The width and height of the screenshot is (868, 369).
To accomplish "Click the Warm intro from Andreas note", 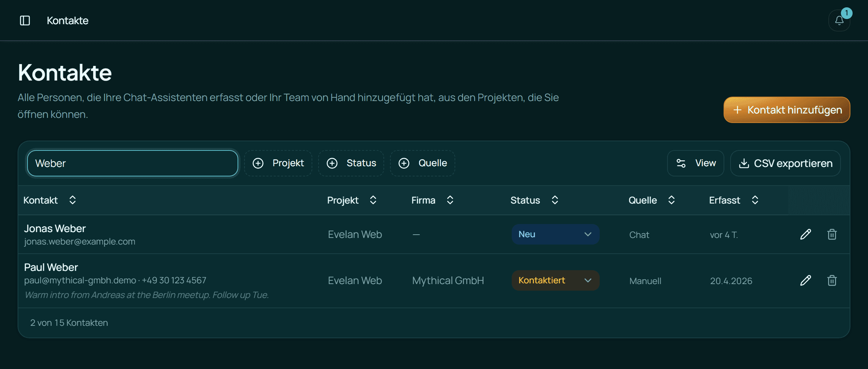I will click(147, 295).
